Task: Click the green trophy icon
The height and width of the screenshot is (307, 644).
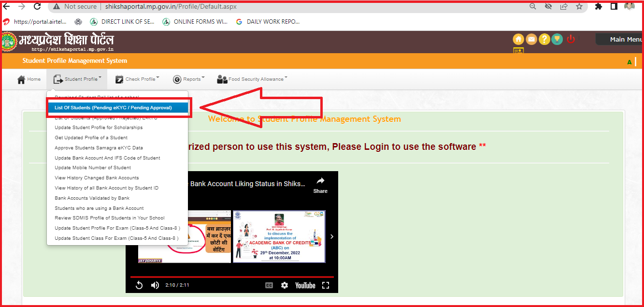Action: [x=557, y=39]
